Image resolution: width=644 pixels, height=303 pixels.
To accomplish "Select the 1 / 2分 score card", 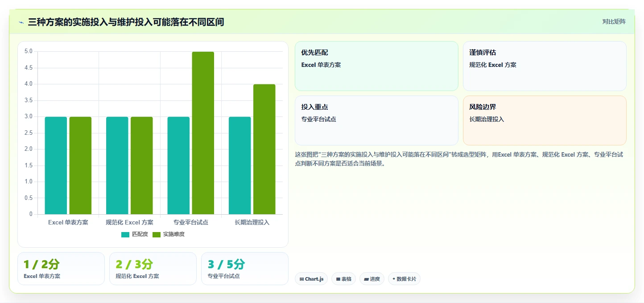I will [61, 268].
